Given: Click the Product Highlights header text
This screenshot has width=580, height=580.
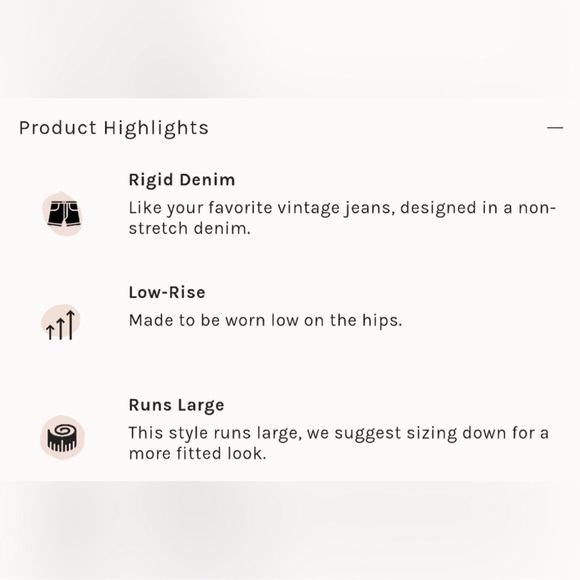Looking at the screenshot, I should [114, 128].
